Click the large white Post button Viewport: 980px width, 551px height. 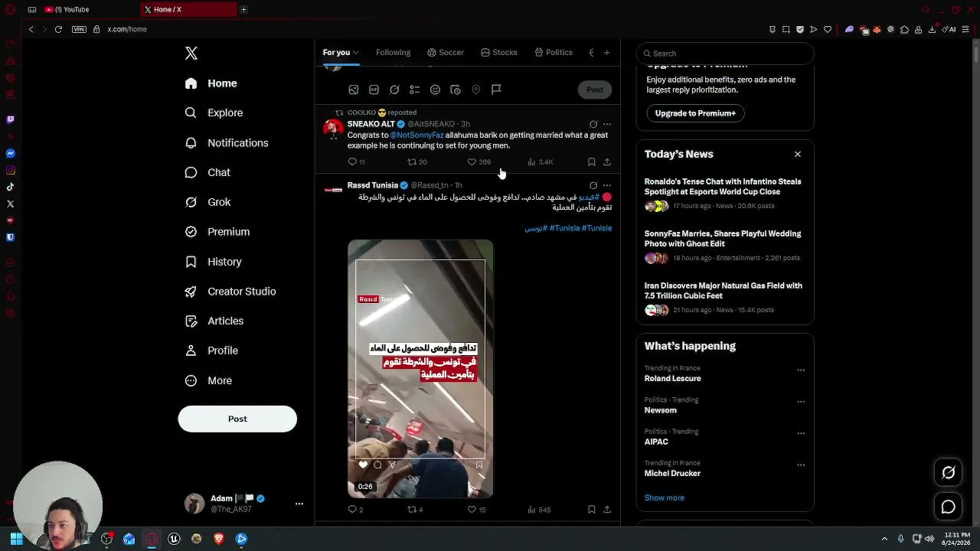(237, 419)
